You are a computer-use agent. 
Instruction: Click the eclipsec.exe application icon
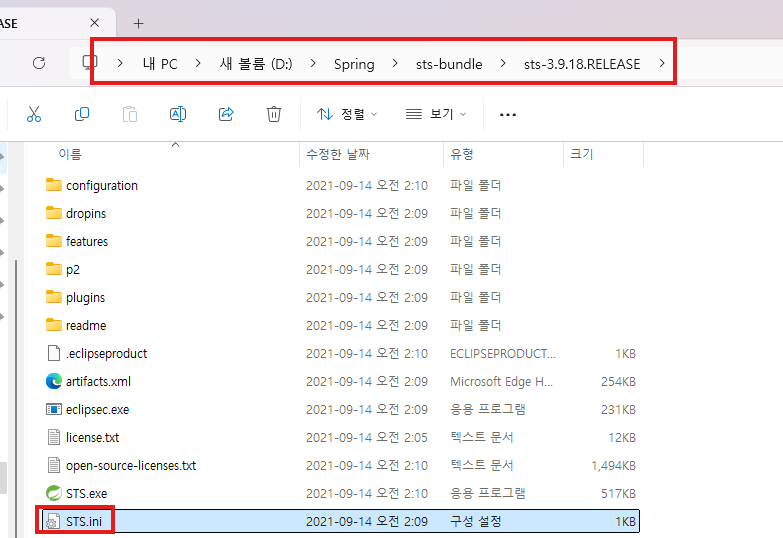tap(53, 409)
